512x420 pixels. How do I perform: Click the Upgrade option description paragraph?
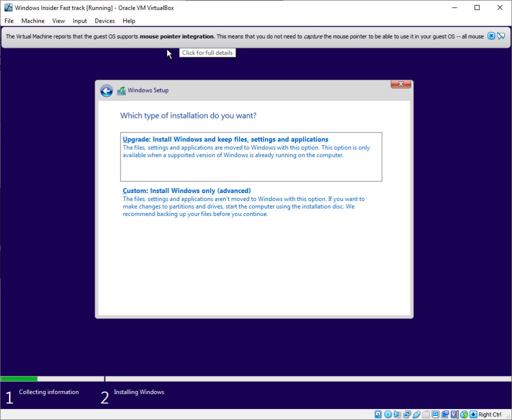[x=246, y=151]
